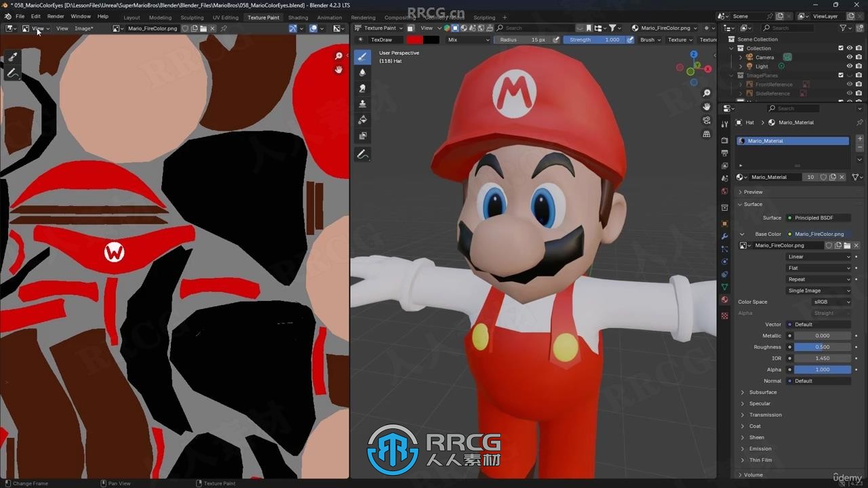Open the Image* menu in image editor
Screen dimensions: 868x488
pos(84,28)
